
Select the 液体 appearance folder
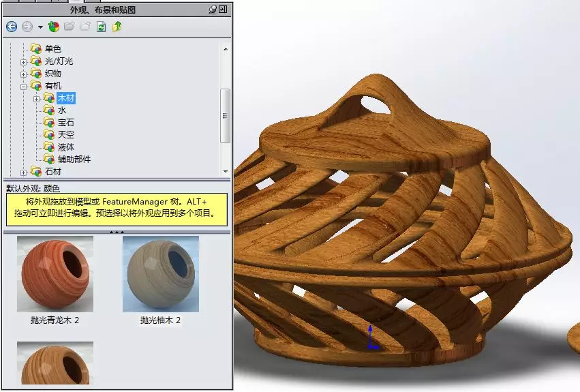point(66,147)
